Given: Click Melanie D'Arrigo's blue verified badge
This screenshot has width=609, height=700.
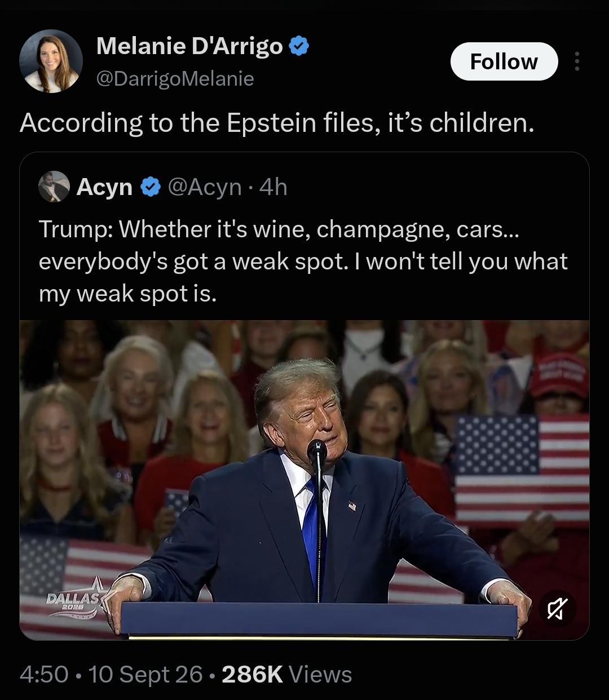Looking at the screenshot, I should pyautogui.click(x=299, y=46).
